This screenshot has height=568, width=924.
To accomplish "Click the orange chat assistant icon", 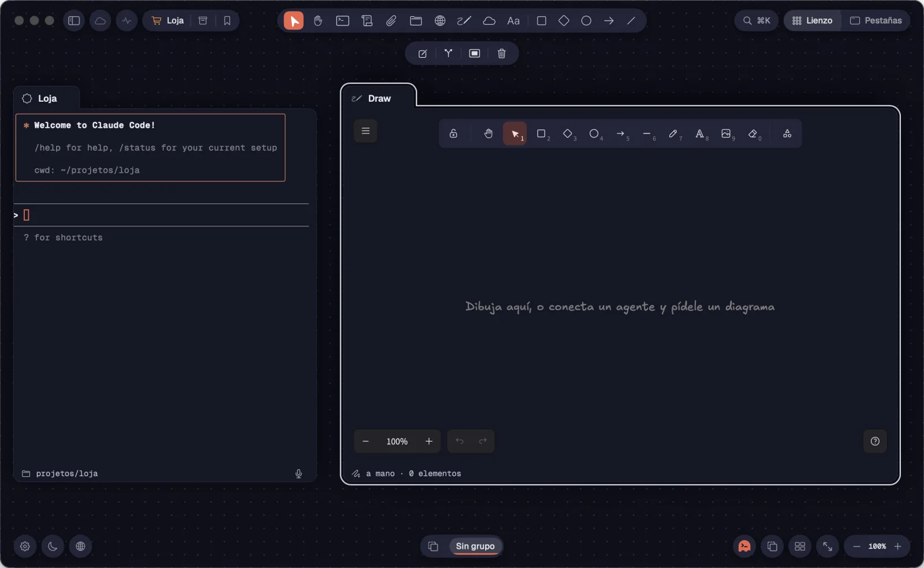I will [744, 547].
